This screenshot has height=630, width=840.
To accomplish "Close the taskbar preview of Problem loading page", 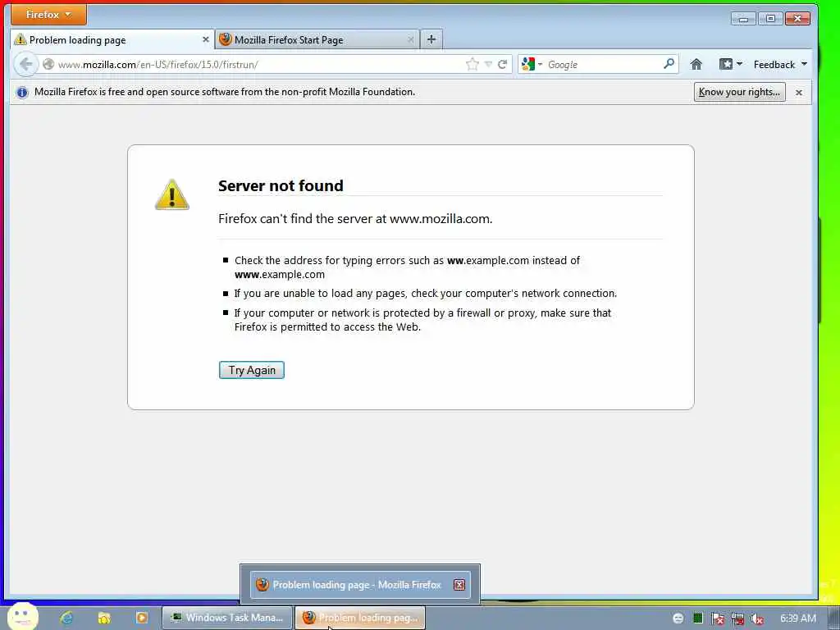I will (x=459, y=584).
